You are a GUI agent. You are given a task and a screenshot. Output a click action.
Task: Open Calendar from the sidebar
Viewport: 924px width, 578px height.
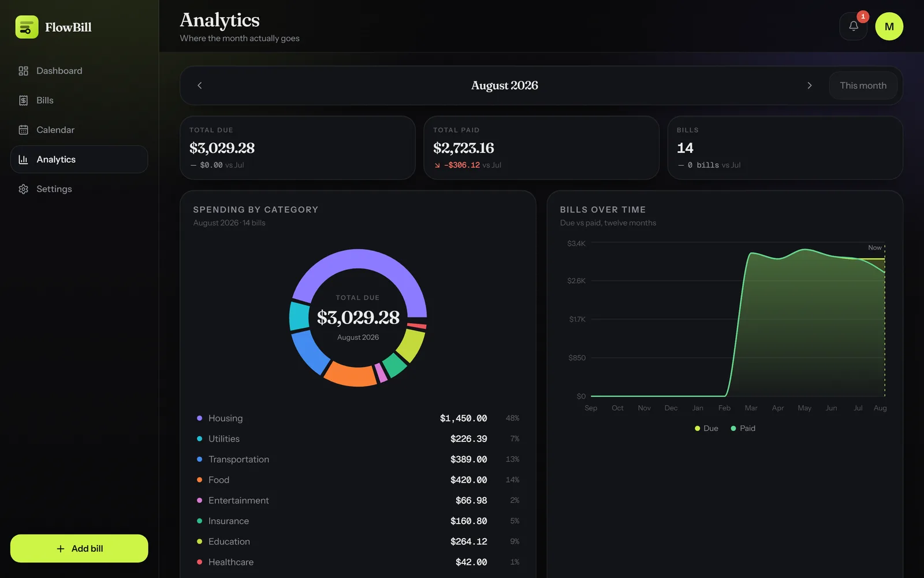pyautogui.click(x=79, y=129)
